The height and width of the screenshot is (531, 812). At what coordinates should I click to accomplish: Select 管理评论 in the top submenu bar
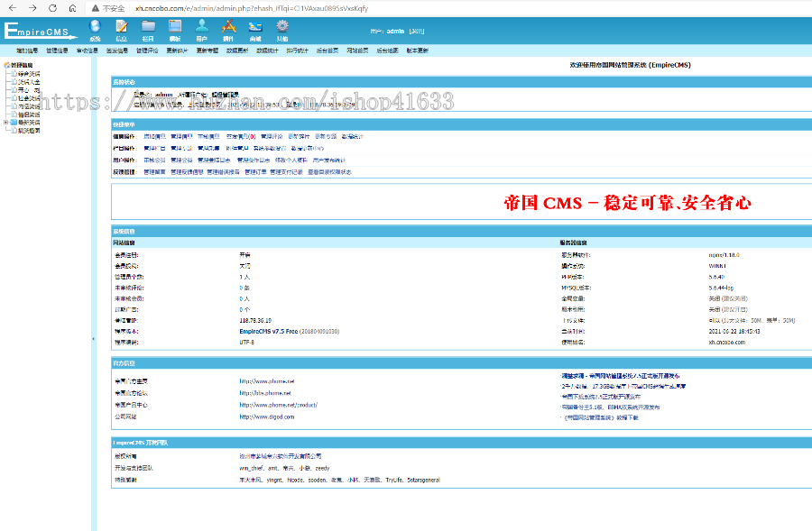[x=147, y=50]
